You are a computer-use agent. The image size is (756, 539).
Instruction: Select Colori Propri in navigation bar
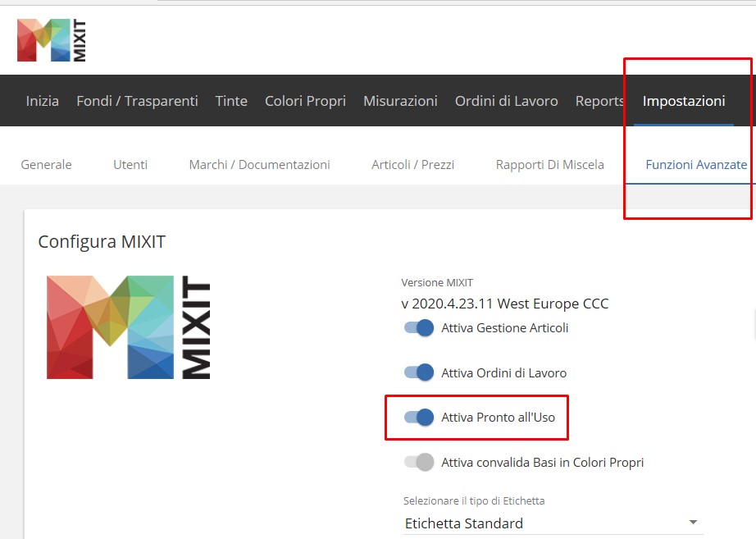pos(305,101)
